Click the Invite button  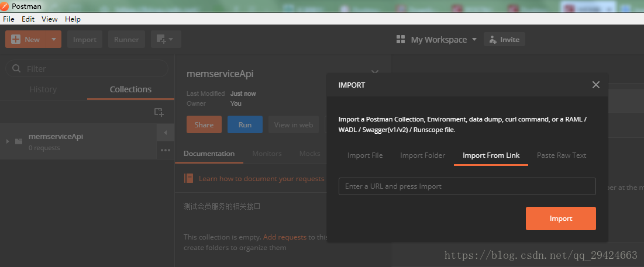[504, 39]
